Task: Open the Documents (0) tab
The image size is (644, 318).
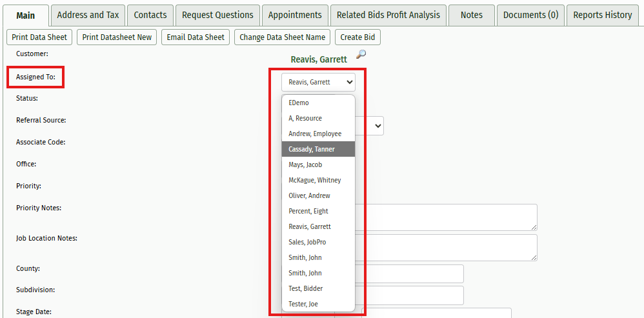Action: click(530, 15)
